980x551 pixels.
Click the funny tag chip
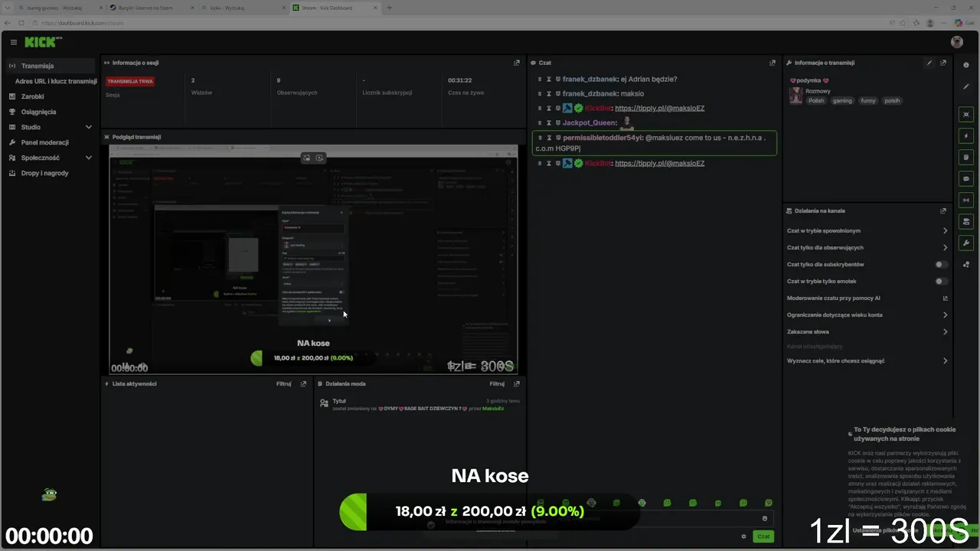click(868, 100)
